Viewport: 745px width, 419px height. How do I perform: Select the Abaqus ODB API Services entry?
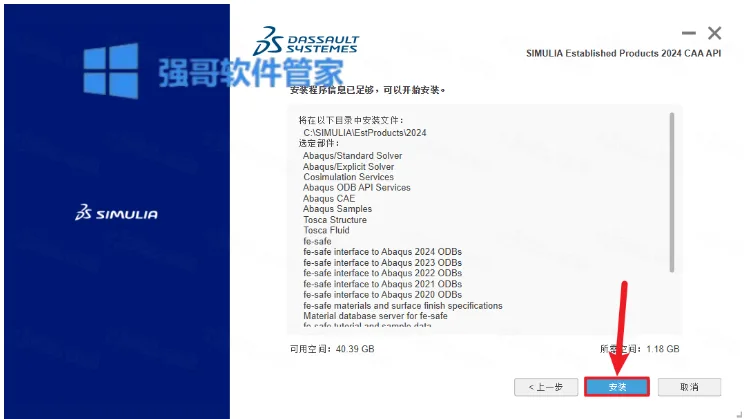356,188
